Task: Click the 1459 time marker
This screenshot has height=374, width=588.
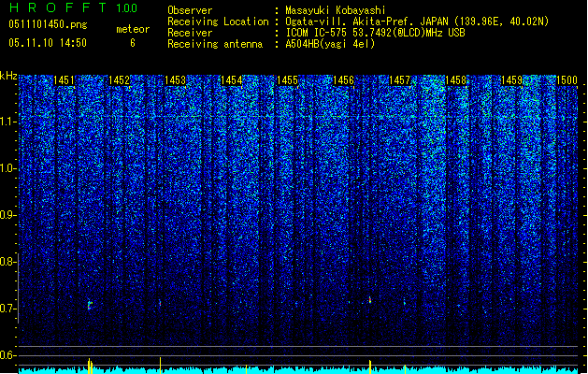Action: point(512,80)
